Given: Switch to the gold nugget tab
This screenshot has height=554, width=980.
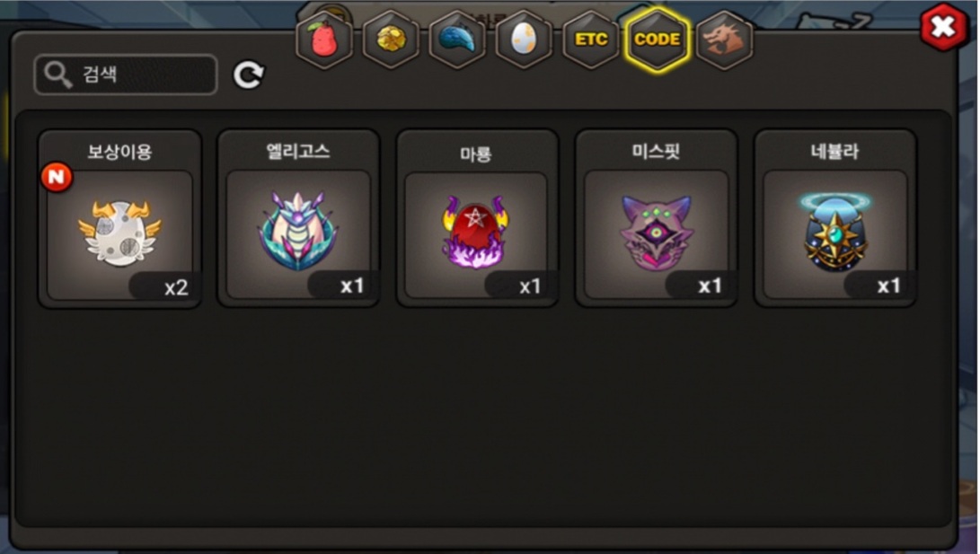Looking at the screenshot, I should pyautogui.click(x=391, y=40).
